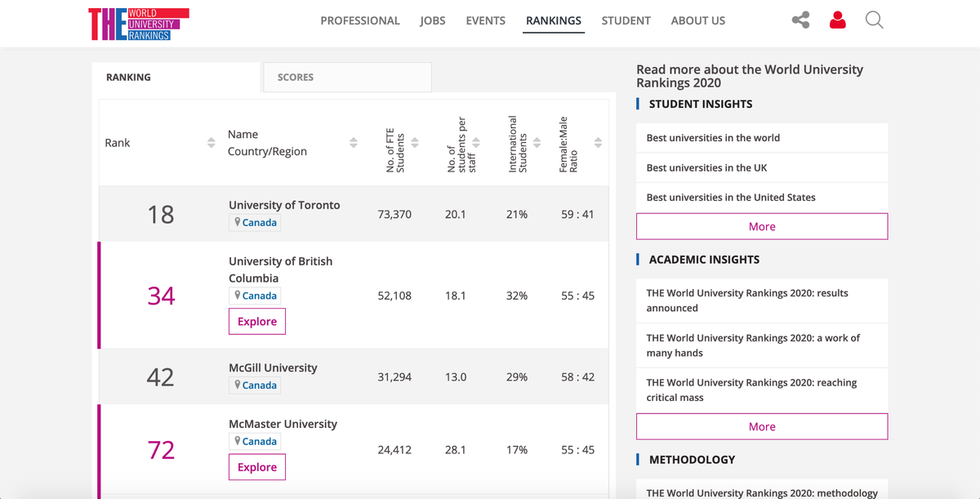This screenshot has height=499, width=980.
Task: Sort by students per staff arrows
Action: (476, 143)
